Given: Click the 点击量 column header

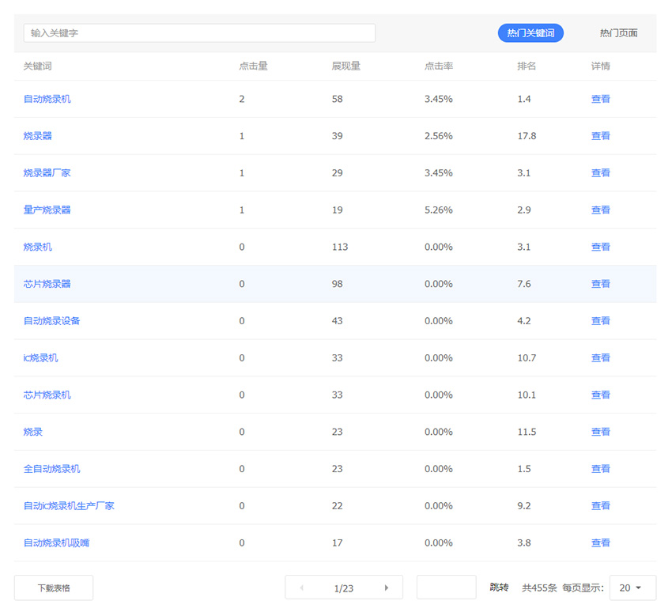Looking at the screenshot, I should tap(253, 66).
